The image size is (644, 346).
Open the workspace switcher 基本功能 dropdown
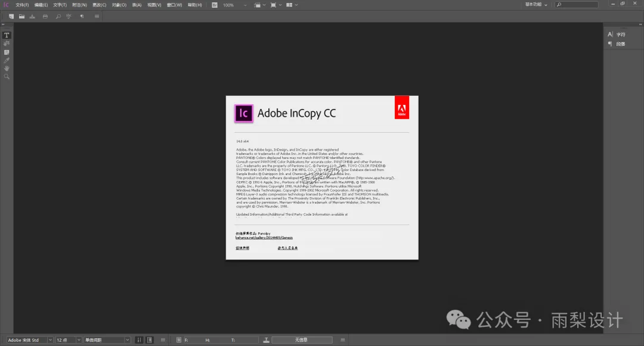[537, 5]
